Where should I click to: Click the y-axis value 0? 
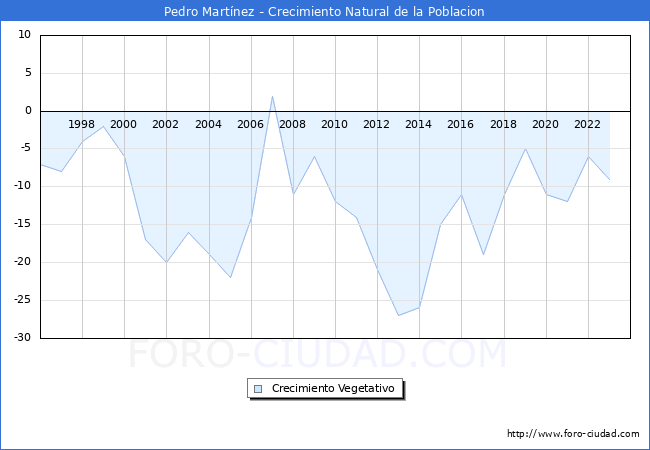coord(28,111)
